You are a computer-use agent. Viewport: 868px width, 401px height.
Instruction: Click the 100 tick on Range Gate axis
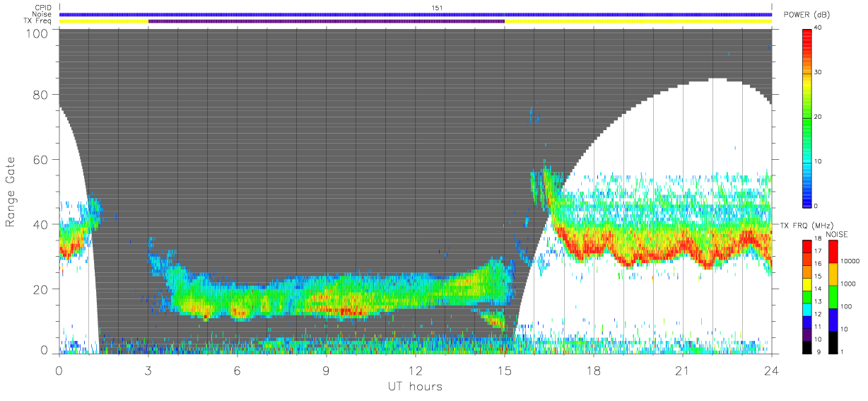37,33
